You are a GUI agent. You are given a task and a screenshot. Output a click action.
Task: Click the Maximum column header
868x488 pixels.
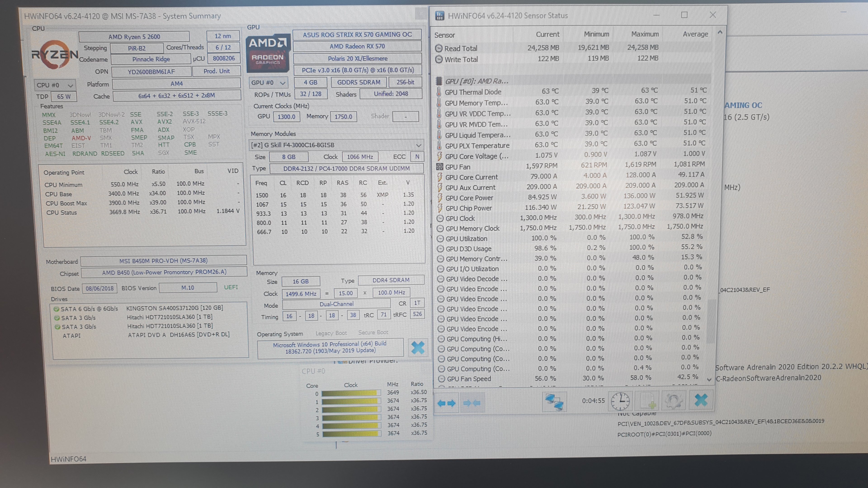[645, 34]
